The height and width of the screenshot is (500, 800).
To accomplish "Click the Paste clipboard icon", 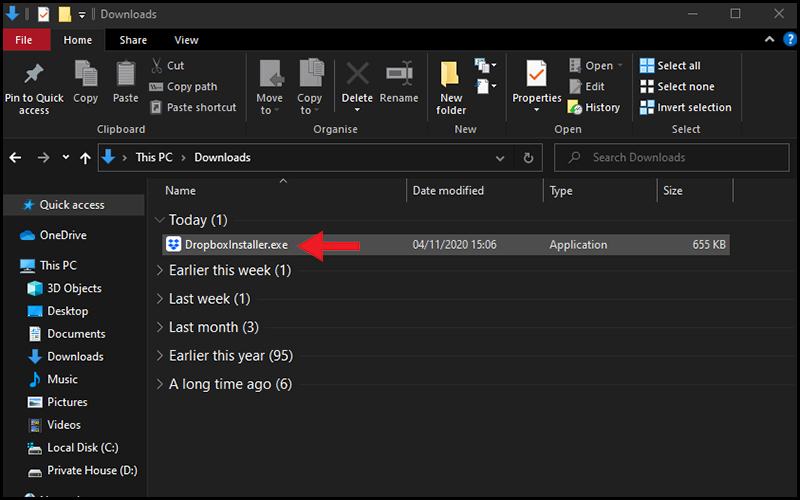I will click(125, 76).
